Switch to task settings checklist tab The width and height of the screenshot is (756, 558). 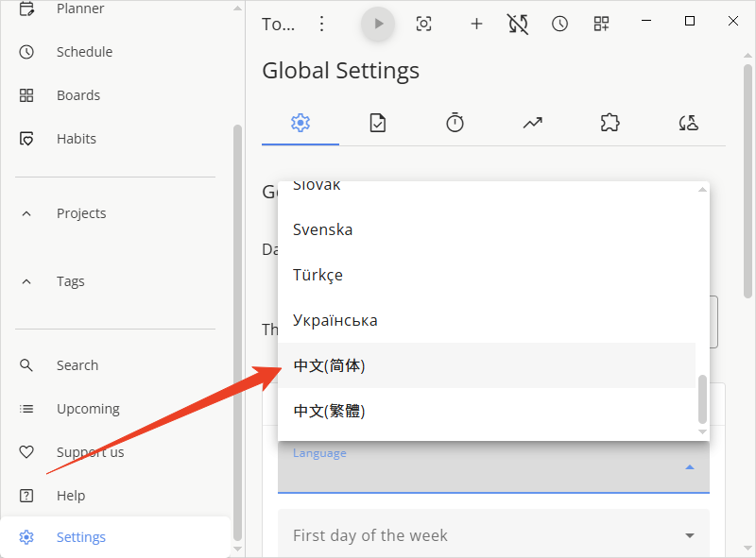(377, 123)
